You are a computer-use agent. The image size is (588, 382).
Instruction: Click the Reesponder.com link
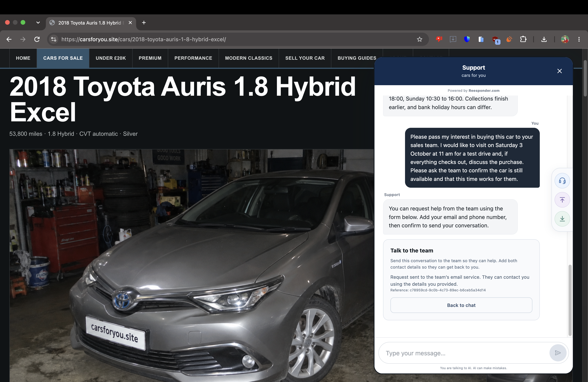pos(484,91)
